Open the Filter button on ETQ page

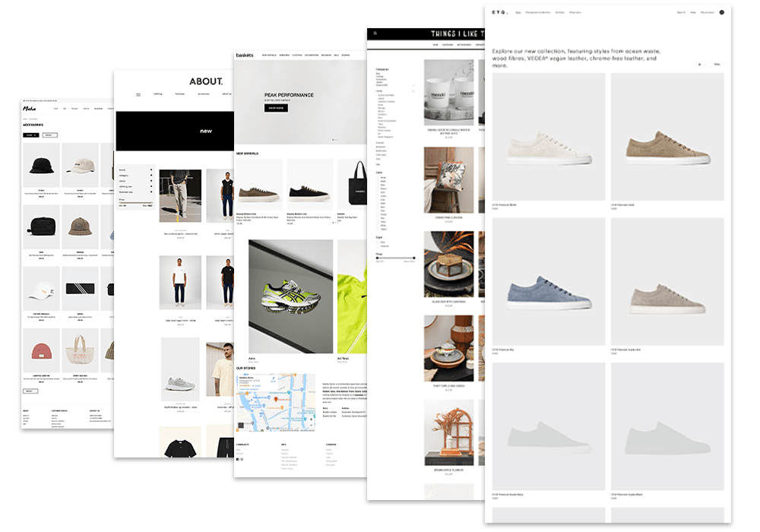click(717, 65)
